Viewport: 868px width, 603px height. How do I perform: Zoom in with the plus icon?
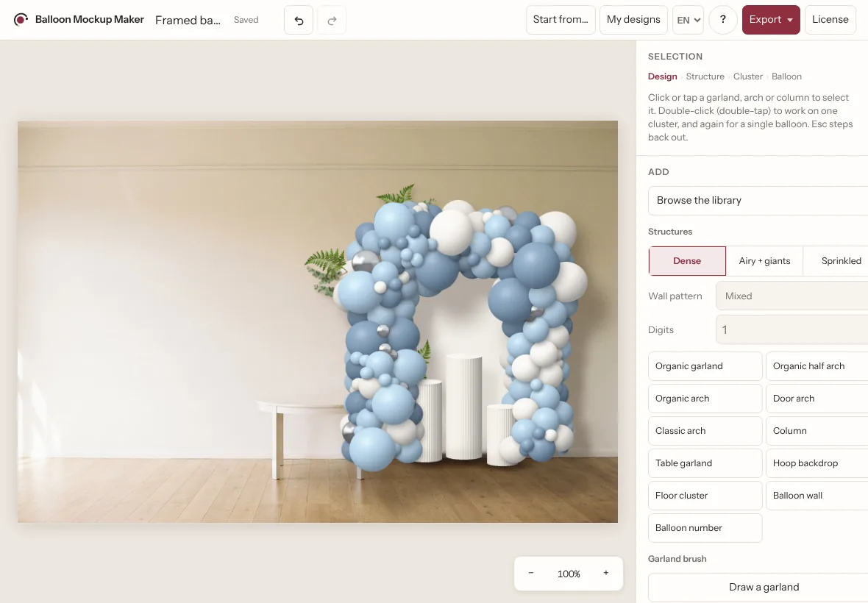606,573
